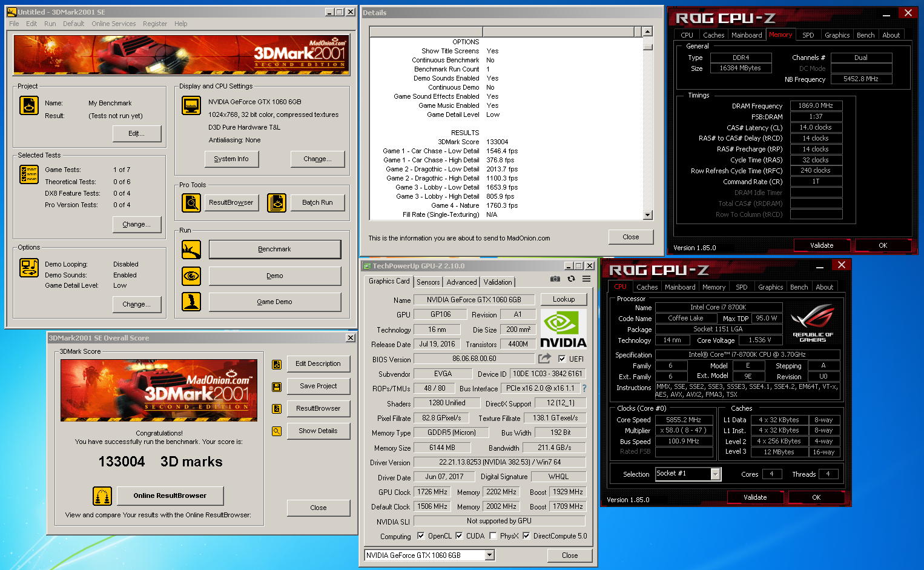Click the Details list scroll-down arrow

point(648,215)
